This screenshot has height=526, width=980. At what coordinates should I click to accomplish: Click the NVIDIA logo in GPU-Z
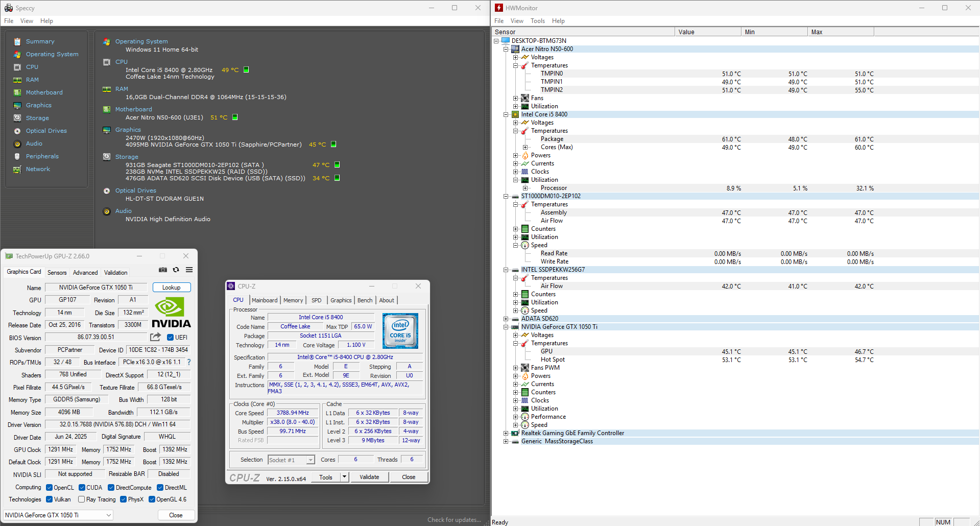[171, 313]
